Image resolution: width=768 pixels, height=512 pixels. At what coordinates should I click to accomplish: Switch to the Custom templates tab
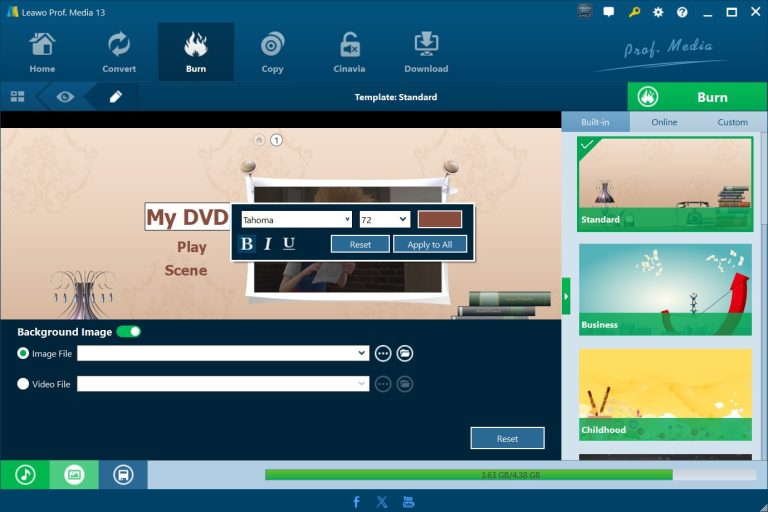(732, 122)
